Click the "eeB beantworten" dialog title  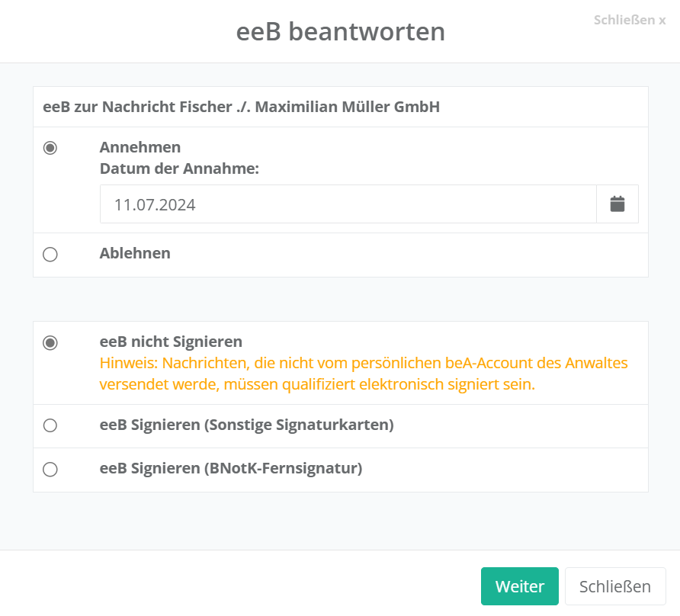pyautogui.click(x=340, y=32)
